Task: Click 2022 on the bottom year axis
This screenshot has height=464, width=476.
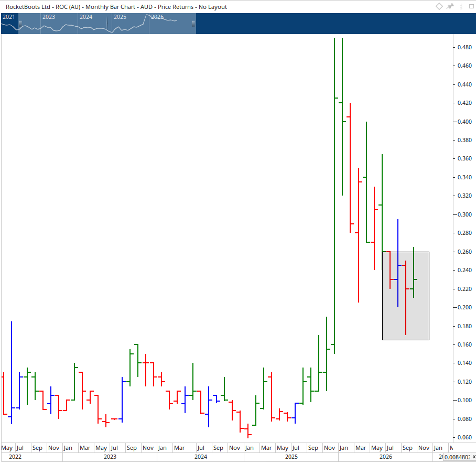Action: pyautogui.click(x=15, y=457)
